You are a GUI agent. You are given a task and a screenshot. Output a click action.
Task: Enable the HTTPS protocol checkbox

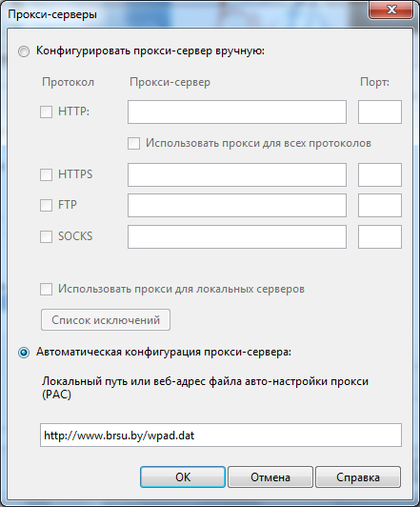pos(47,175)
